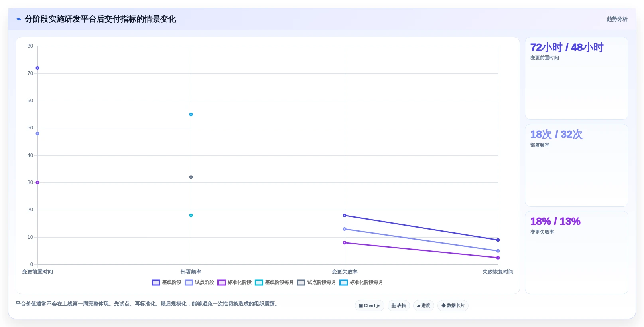The width and height of the screenshot is (644, 327).
Task: Click the 变更前置时间 caption in the first card
Action: pyautogui.click(x=544, y=58)
